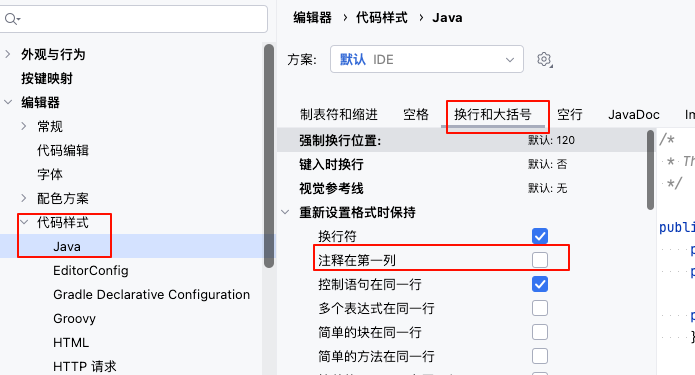Expand the 常规 subsection

(24, 126)
